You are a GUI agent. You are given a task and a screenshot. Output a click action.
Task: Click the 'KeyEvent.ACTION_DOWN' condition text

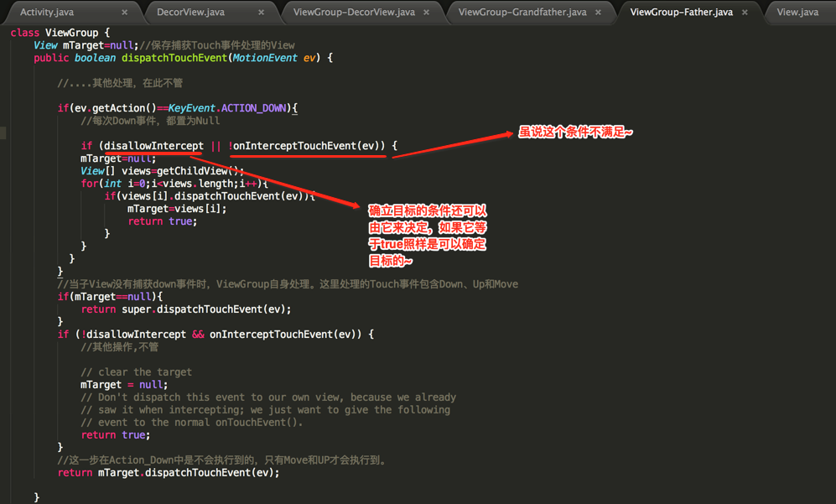(227, 108)
